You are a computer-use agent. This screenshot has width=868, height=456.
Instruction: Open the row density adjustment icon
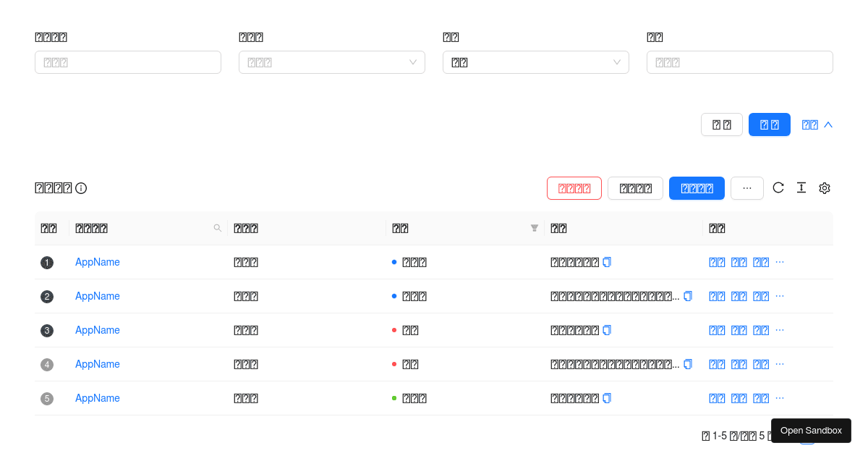coord(801,187)
